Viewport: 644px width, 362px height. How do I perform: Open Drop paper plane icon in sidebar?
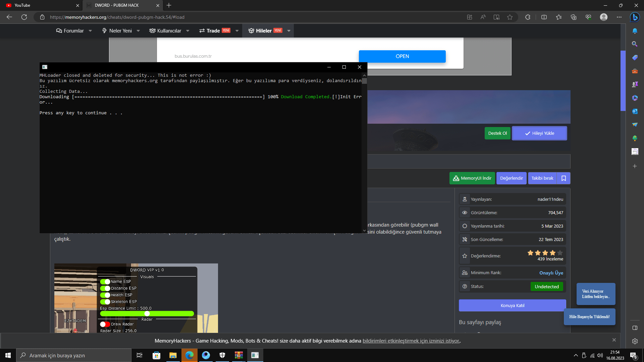[x=635, y=125]
